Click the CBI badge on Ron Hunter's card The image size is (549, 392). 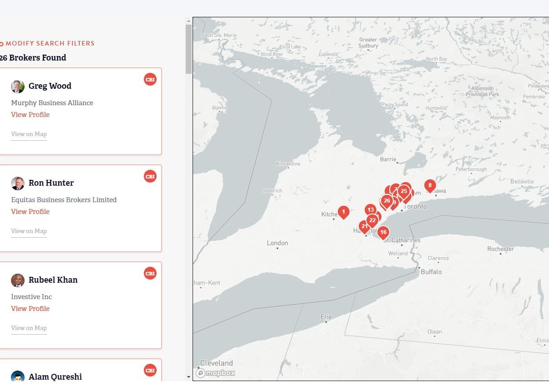pyautogui.click(x=150, y=176)
